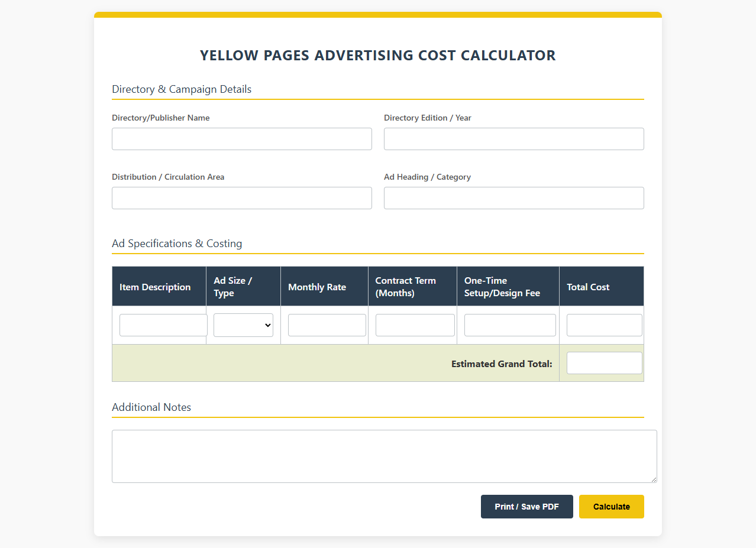Click the Directory/Publisher Name label

161,118
